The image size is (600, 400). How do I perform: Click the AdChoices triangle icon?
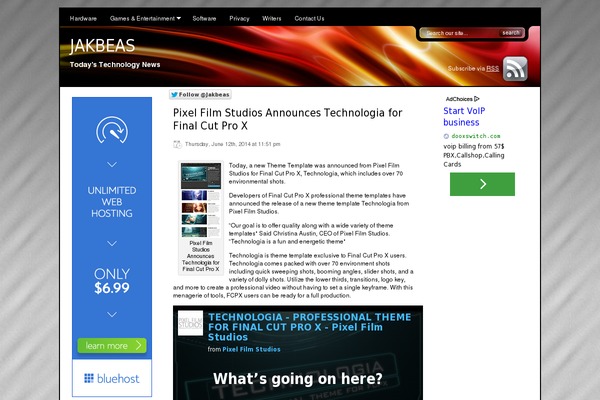477,99
